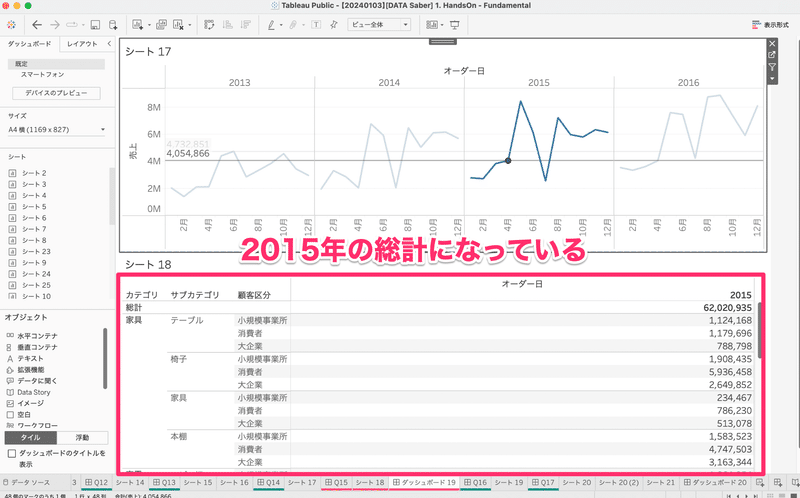Click the go to sheet icon on Sheet 17
Screen dimensions: 800x498
click(772, 55)
